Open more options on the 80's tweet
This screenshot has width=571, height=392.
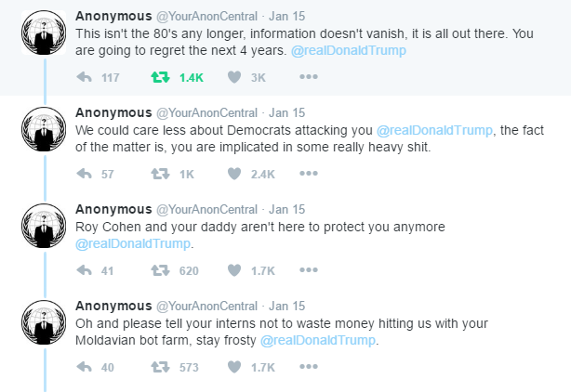coord(309,77)
